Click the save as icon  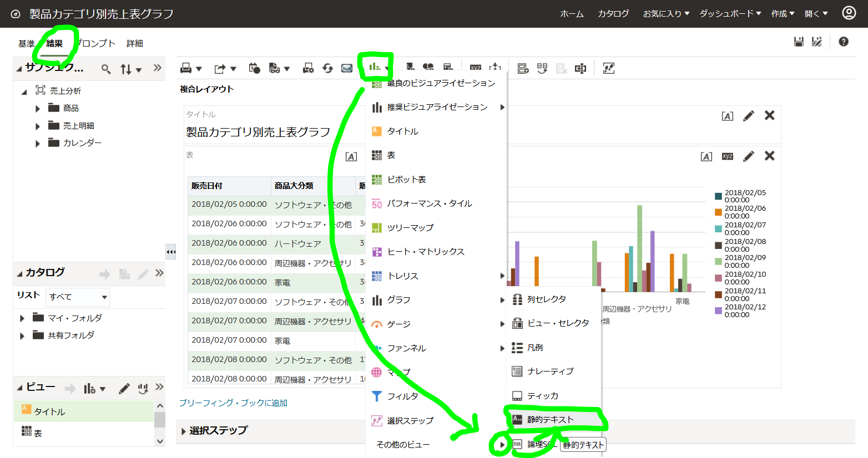pos(817,42)
